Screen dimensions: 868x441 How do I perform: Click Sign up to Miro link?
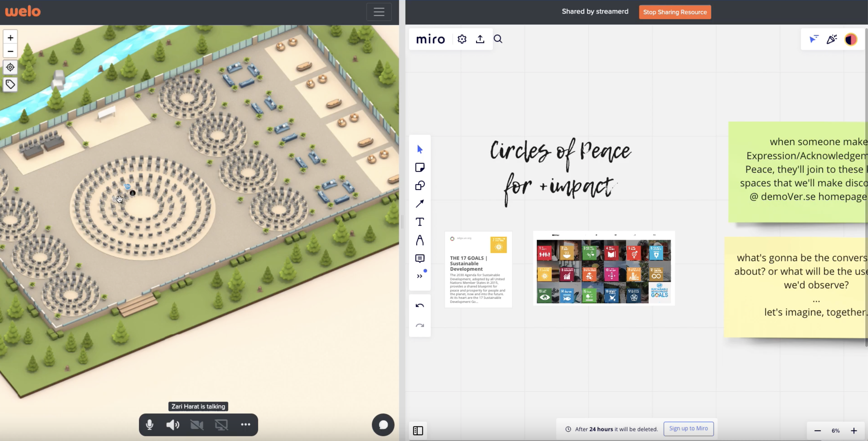[x=688, y=429]
